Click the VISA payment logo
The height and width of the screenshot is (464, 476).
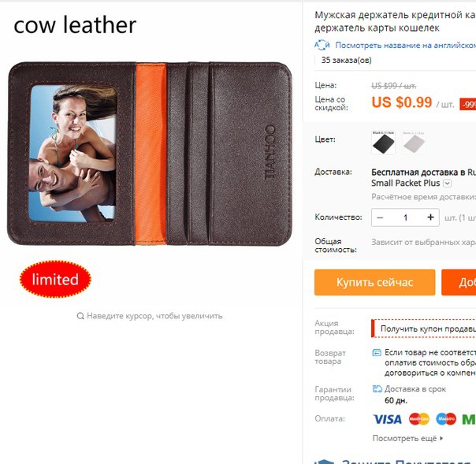387,419
